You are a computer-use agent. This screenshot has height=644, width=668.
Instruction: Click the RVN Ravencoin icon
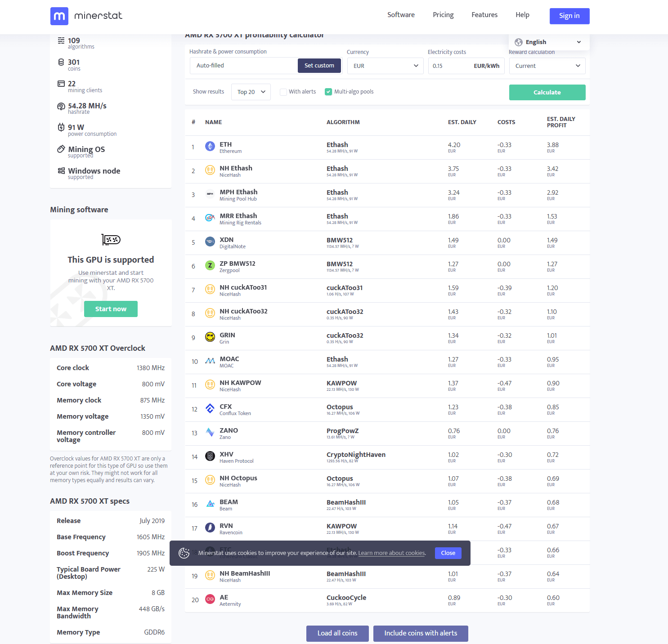210,528
